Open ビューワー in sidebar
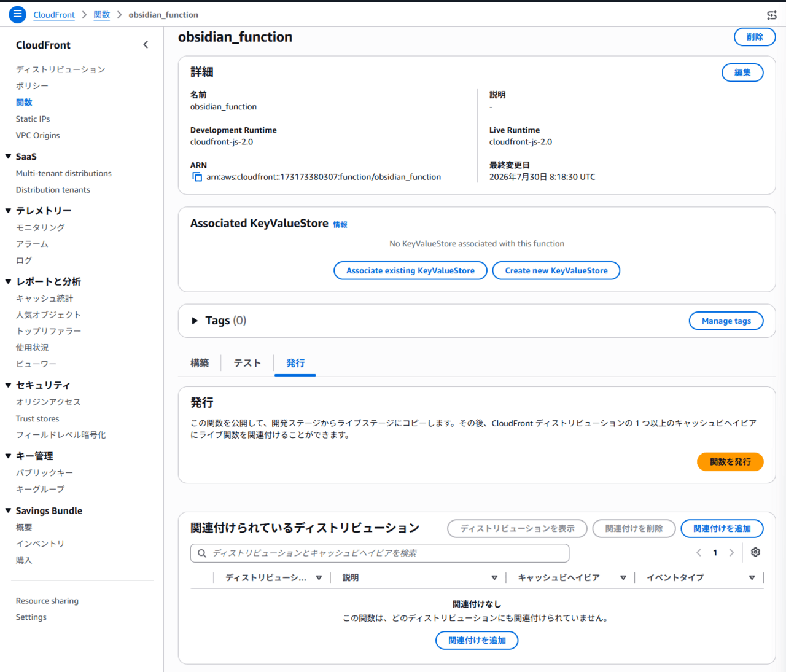Image resolution: width=786 pixels, height=672 pixels. pos(36,364)
